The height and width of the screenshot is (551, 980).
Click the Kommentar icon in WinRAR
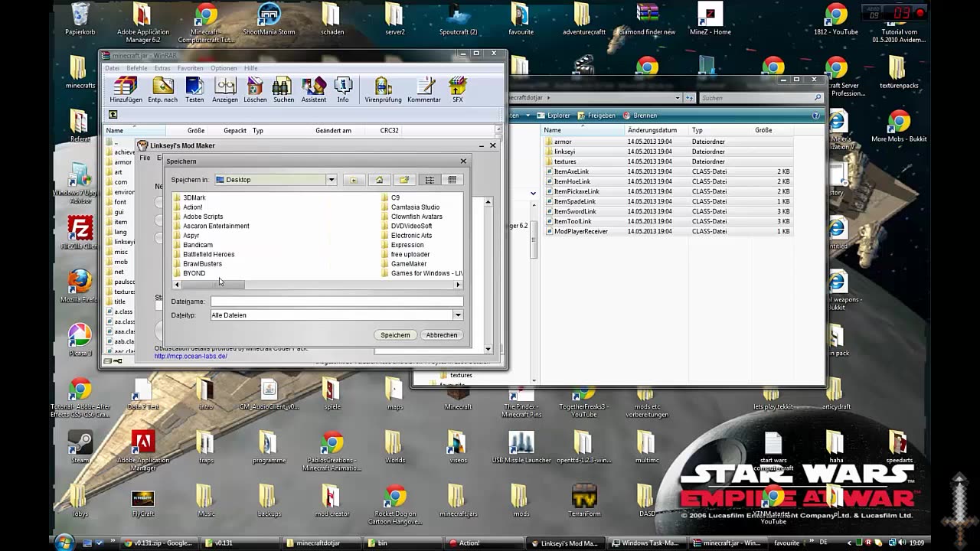424,90
